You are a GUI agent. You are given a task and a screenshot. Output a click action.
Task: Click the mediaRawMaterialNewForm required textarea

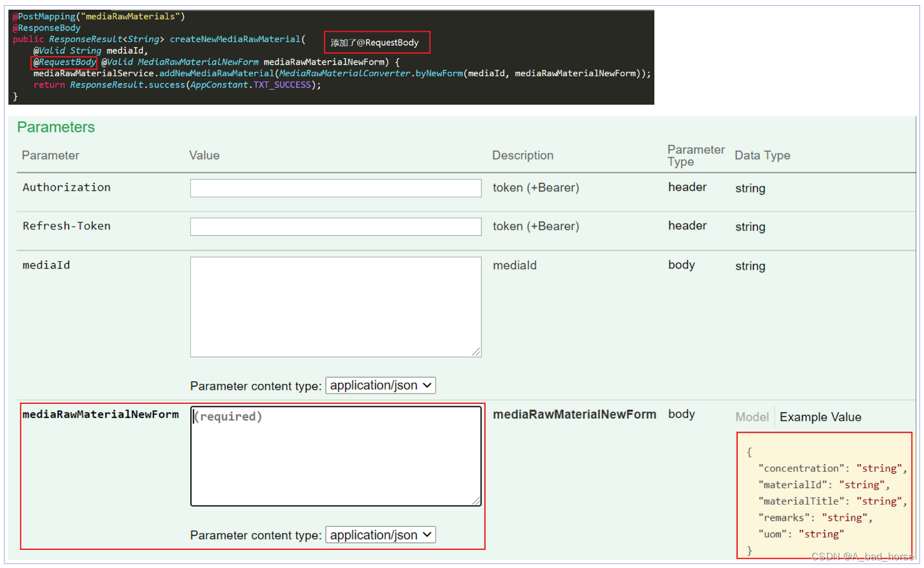pyautogui.click(x=336, y=456)
